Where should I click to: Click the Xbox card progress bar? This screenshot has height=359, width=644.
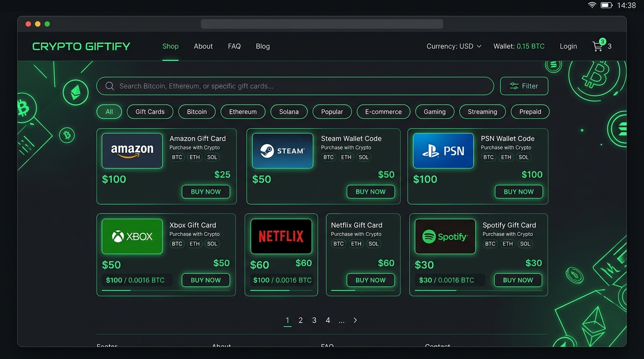[166, 290]
